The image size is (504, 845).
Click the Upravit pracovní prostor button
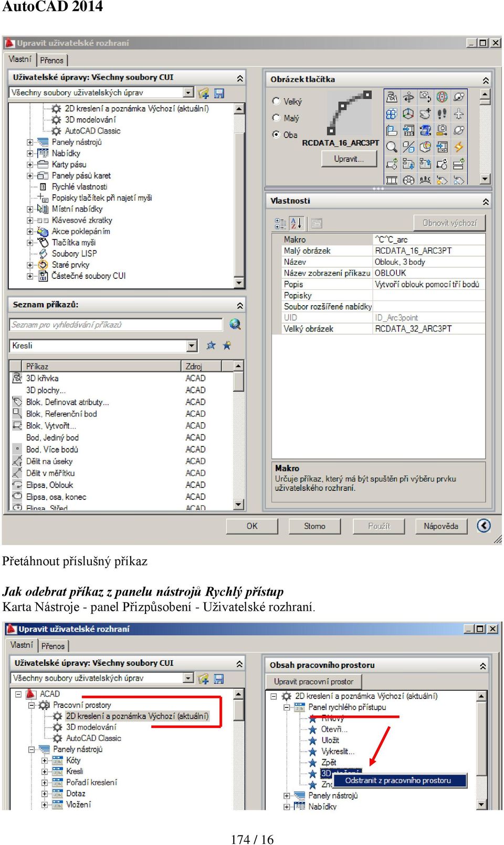pyautogui.click(x=313, y=682)
